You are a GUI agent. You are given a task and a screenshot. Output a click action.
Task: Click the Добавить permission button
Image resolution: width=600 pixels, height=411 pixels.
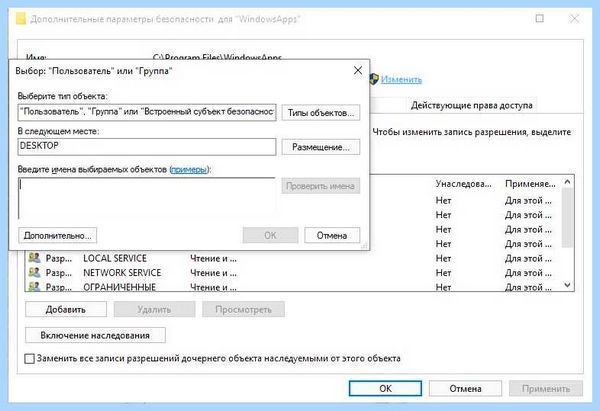pyautogui.click(x=66, y=309)
